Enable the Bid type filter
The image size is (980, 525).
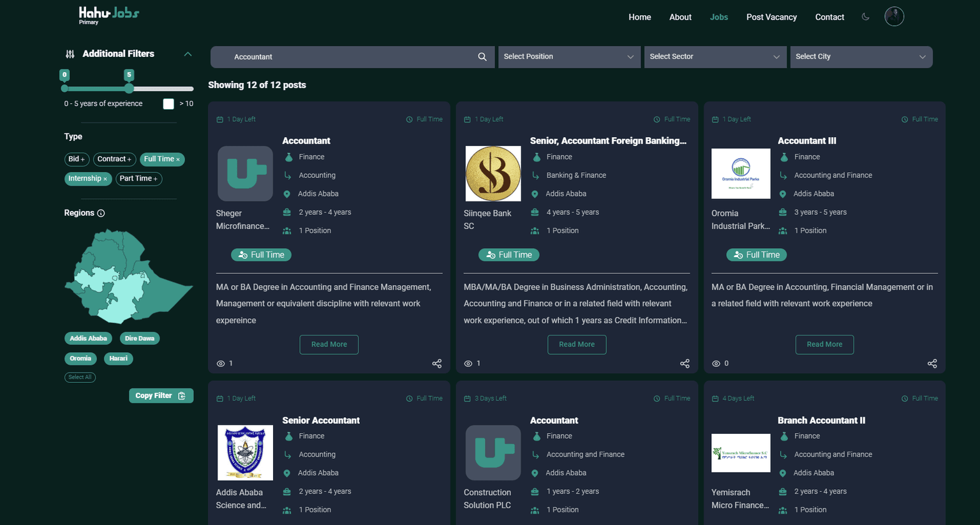click(77, 159)
